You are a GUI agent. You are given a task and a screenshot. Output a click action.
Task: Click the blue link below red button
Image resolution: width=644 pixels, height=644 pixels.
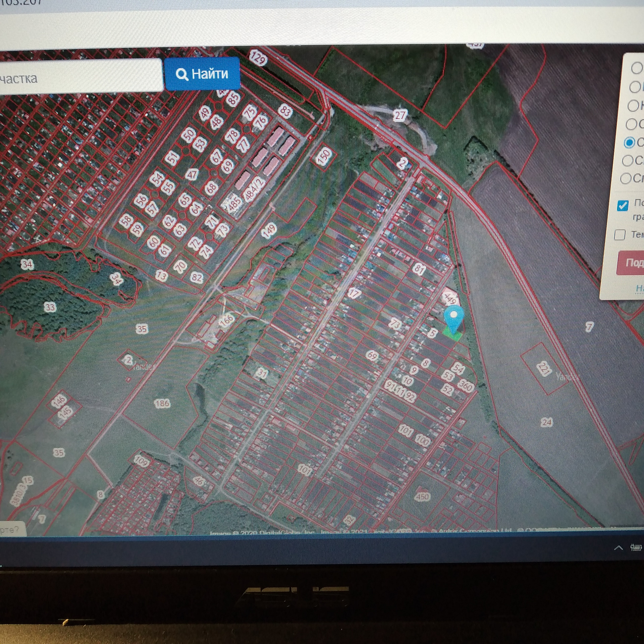pyautogui.click(x=639, y=288)
